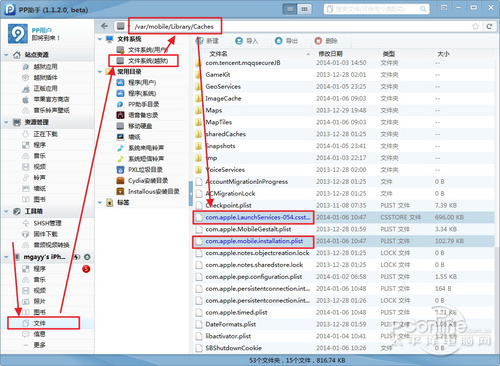The height and width of the screenshot is (366, 500).
Task: Go back with the left arrow button
Action: [x=104, y=26]
